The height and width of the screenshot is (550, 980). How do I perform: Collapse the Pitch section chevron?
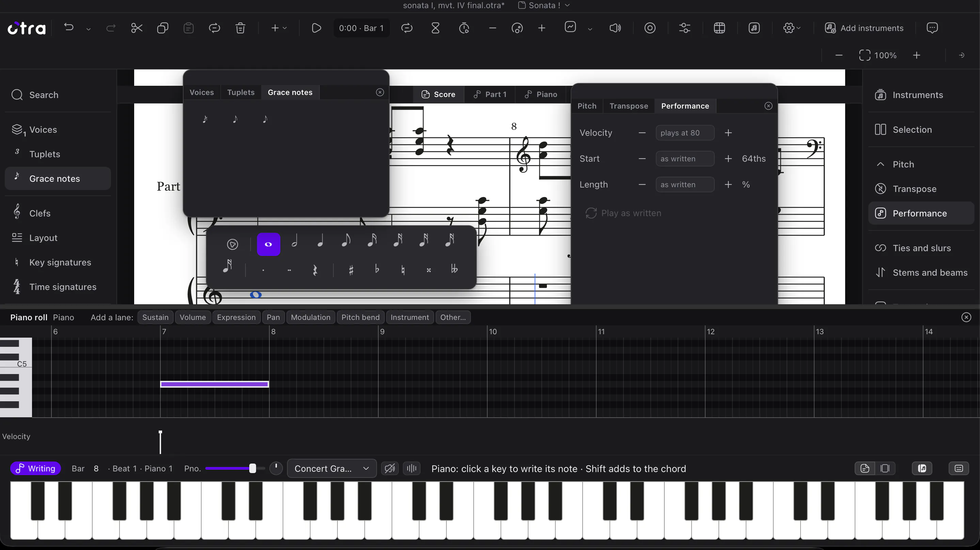tap(880, 164)
